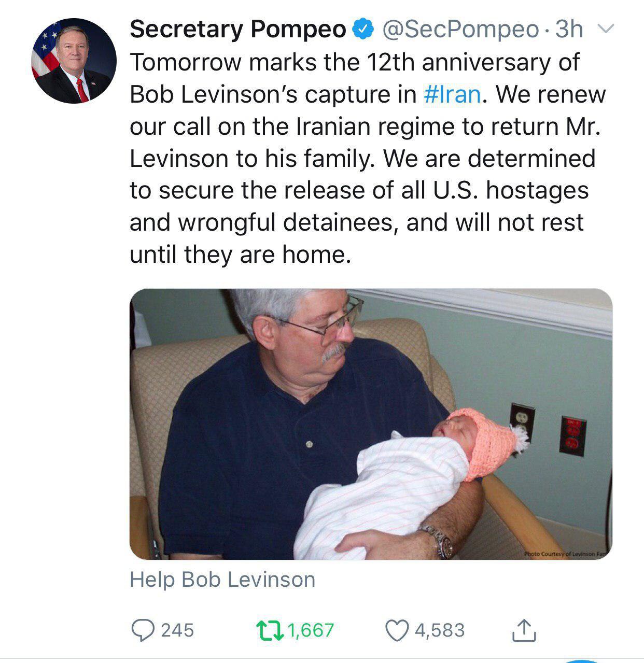Open the attached photo of man holding baby

click(x=371, y=424)
